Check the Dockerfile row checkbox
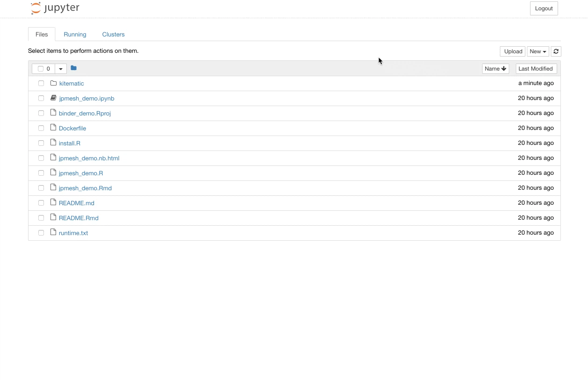 [x=41, y=128]
